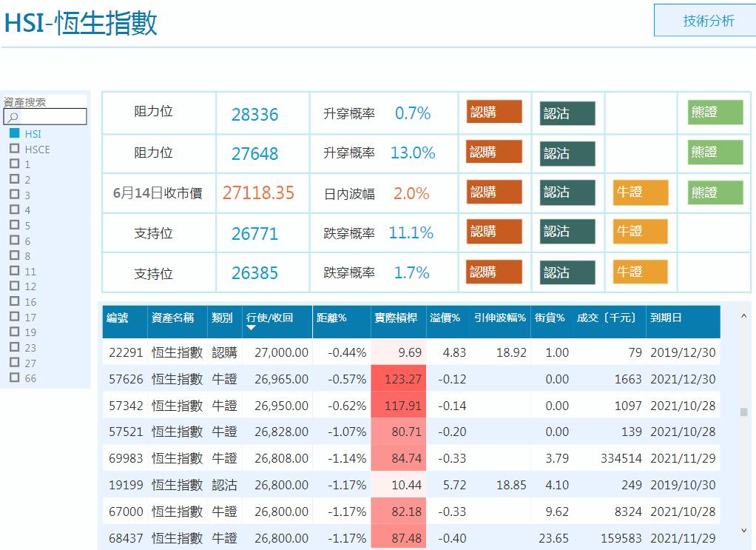The width and height of the screenshot is (756, 550).
Task: Click the table scrollbar down arrow
Action: tap(743, 531)
